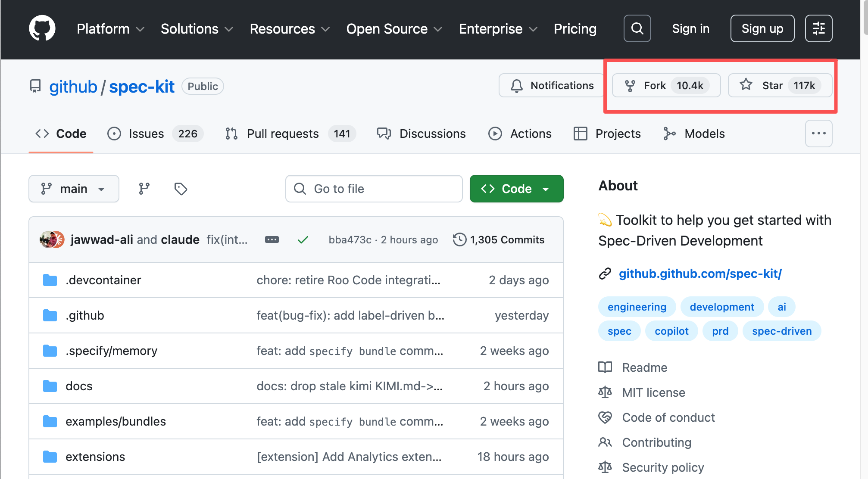Screen dimensions: 868x479
Task: Open the examples/bundles folder
Action: (x=116, y=421)
